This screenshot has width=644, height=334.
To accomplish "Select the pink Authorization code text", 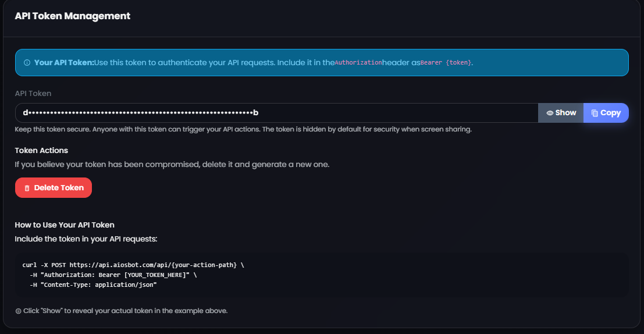I will tap(358, 62).
